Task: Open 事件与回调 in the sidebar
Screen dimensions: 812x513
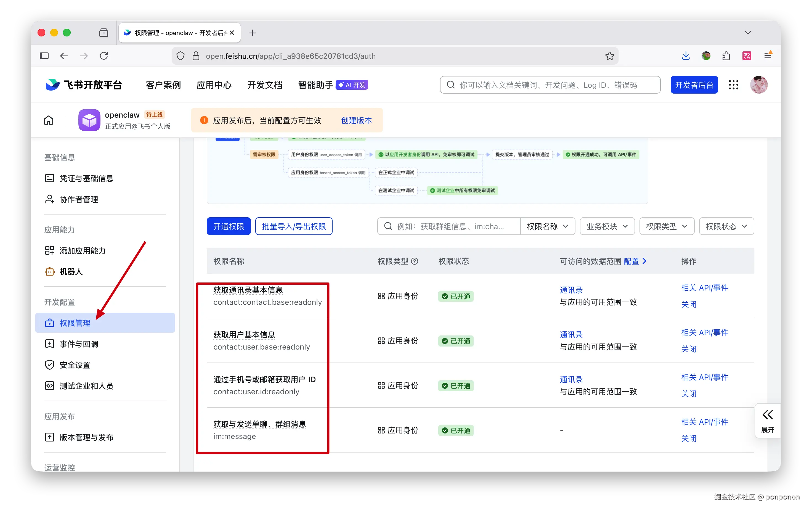Action: point(79,344)
